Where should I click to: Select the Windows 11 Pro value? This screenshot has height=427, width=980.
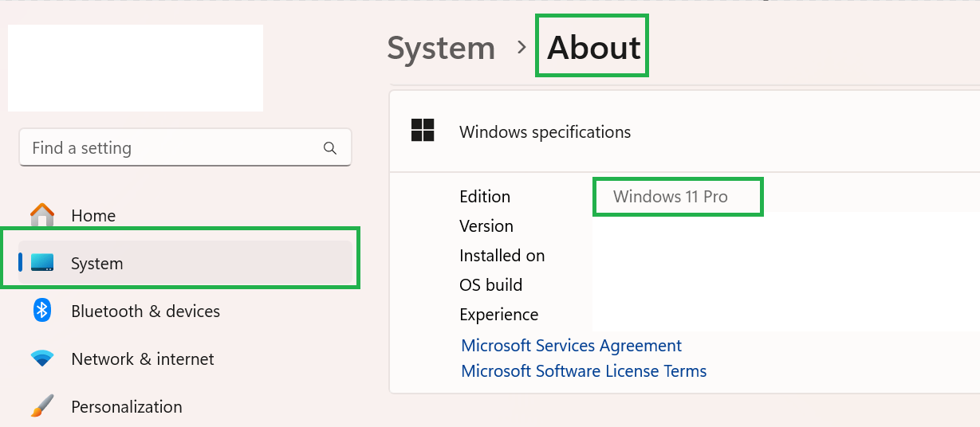tap(671, 197)
